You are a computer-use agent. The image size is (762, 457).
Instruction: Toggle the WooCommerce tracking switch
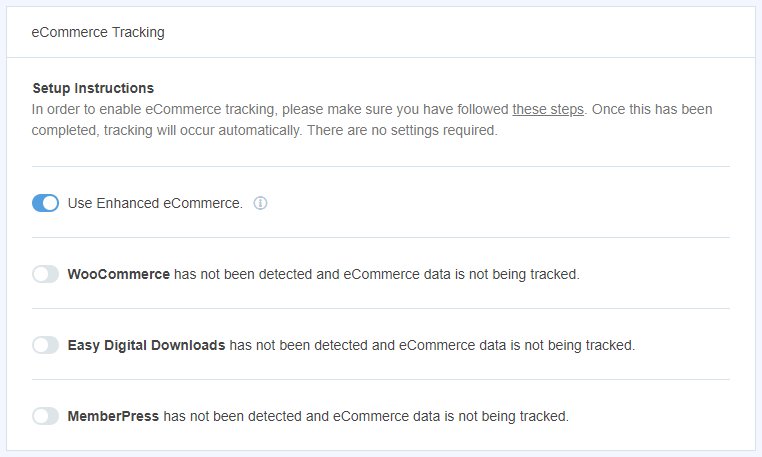tap(45, 274)
